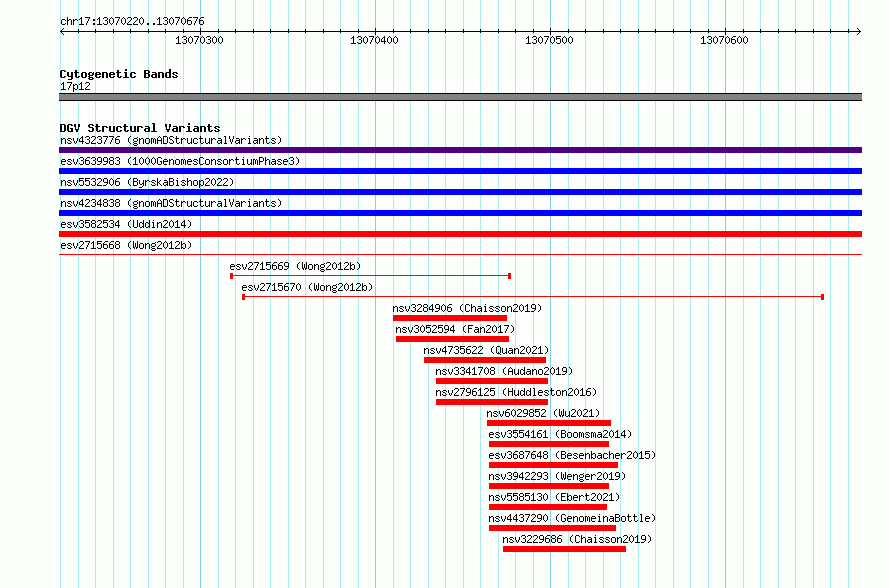Click esv3554161 Boomsma2014 label
Viewport: 890px width, 588px height.
coord(560,434)
